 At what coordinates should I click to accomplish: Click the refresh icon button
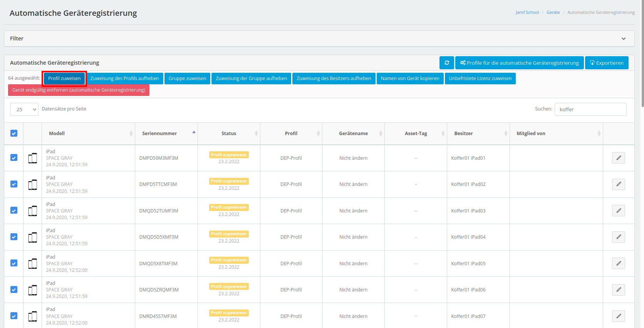446,63
